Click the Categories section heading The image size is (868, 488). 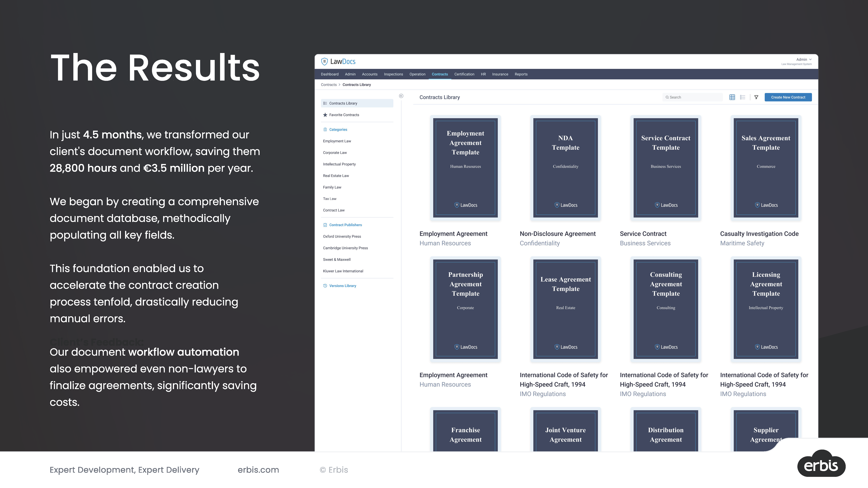(x=338, y=129)
